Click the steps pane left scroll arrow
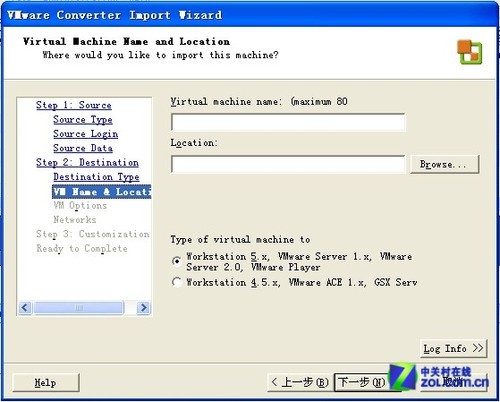Viewport: 500px width, 402px height. click(x=25, y=307)
